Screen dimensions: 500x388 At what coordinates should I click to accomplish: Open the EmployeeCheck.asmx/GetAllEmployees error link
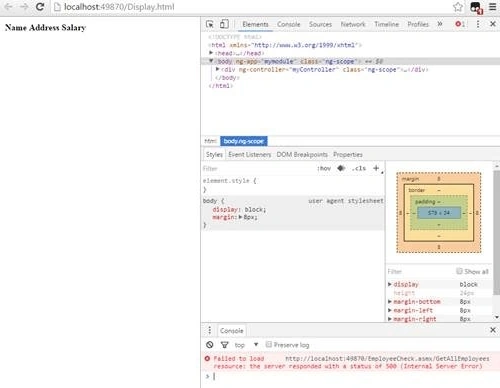(387, 359)
